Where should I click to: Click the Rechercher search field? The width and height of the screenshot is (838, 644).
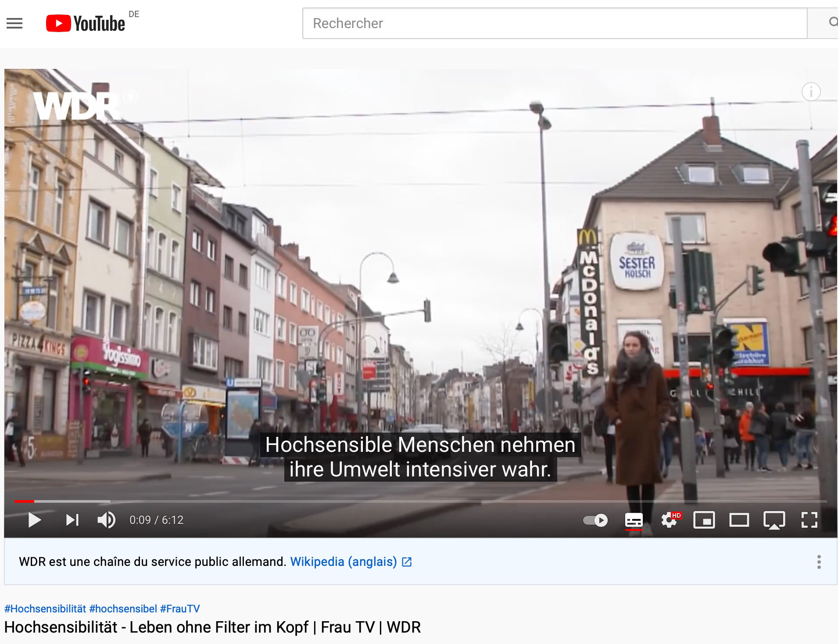click(x=555, y=23)
